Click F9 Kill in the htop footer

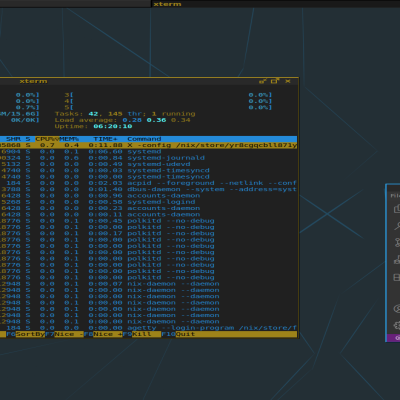click(x=142, y=334)
